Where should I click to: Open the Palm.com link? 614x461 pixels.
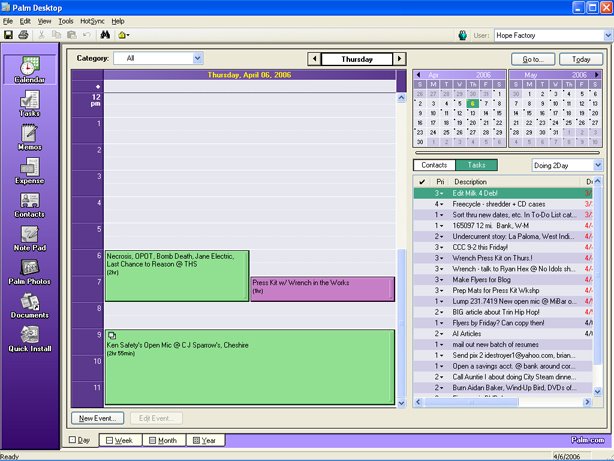[587, 440]
